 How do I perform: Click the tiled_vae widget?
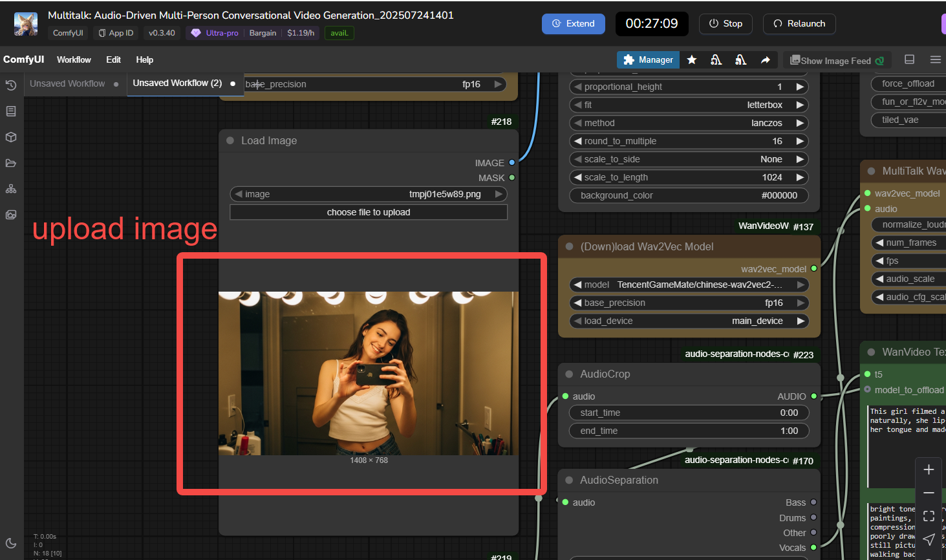[x=908, y=120]
